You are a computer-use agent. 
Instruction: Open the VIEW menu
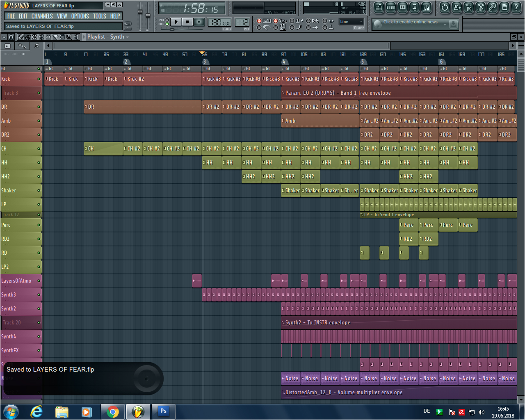62,16
